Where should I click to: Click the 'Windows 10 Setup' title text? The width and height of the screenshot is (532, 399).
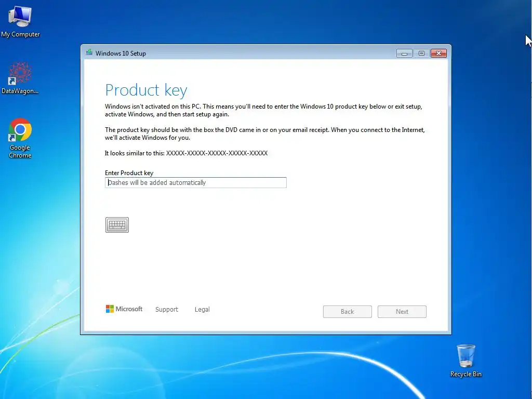pos(121,54)
